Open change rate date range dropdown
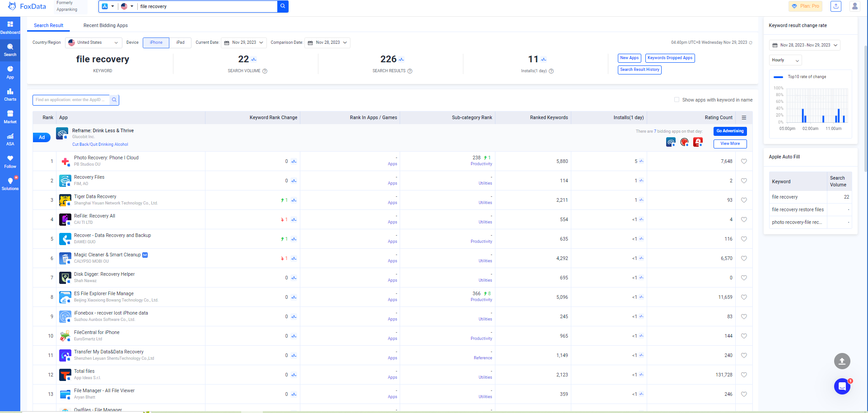 pos(805,45)
